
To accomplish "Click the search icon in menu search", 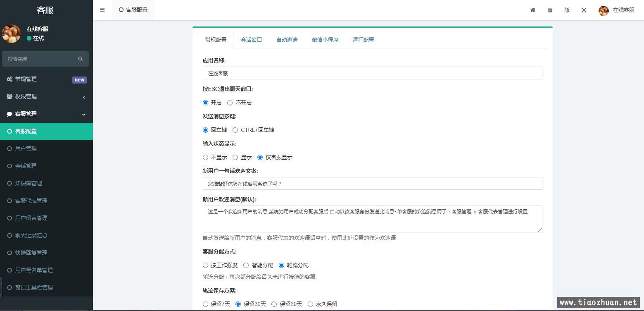I will click(80, 59).
